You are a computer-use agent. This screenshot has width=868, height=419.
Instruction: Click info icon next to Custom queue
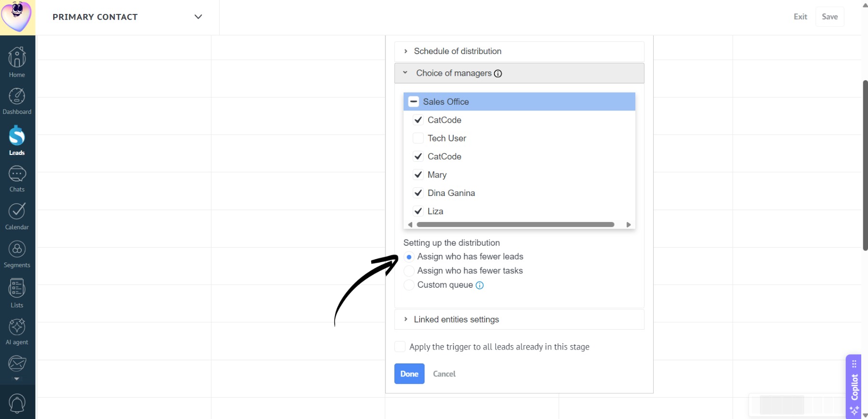479,285
